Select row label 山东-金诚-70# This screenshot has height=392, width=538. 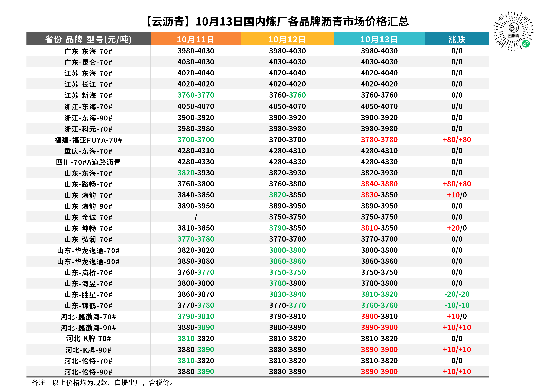[88, 217]
